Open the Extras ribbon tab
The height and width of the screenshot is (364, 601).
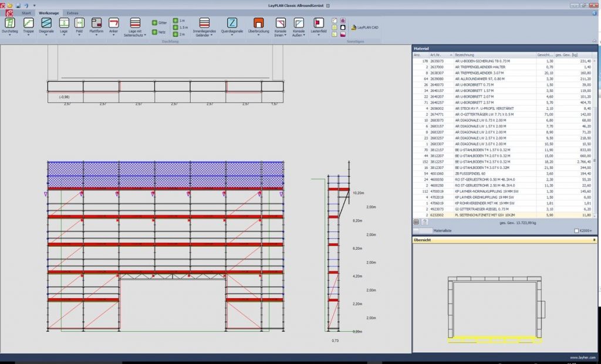pos(72,13)
